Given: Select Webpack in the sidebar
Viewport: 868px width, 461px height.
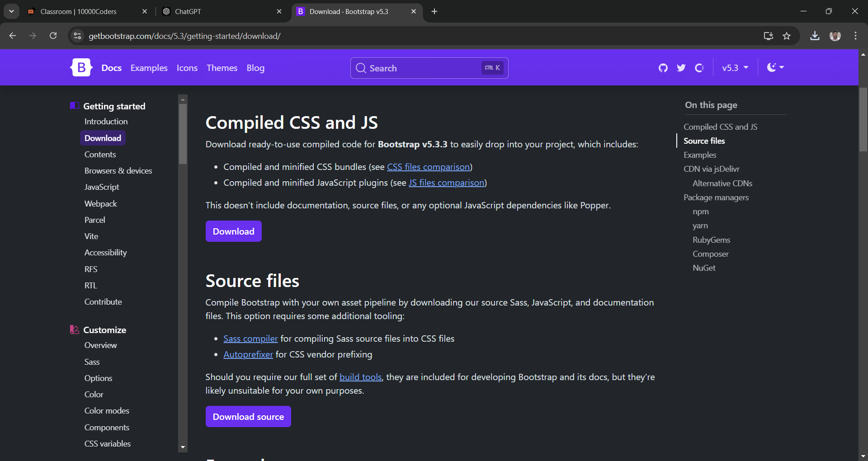Looking at the screenshot, I should [x=100, y=203].
